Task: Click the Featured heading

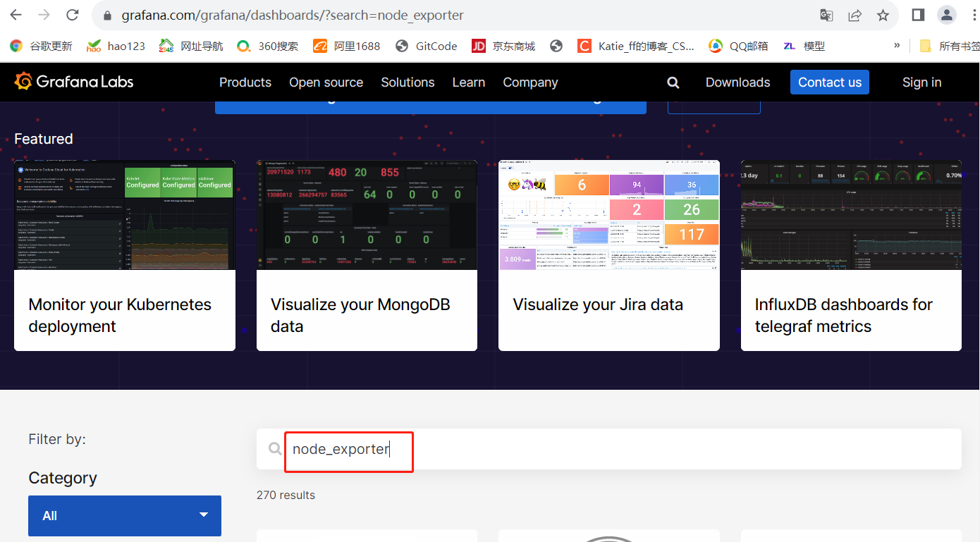Action: [x=44, y=139]
